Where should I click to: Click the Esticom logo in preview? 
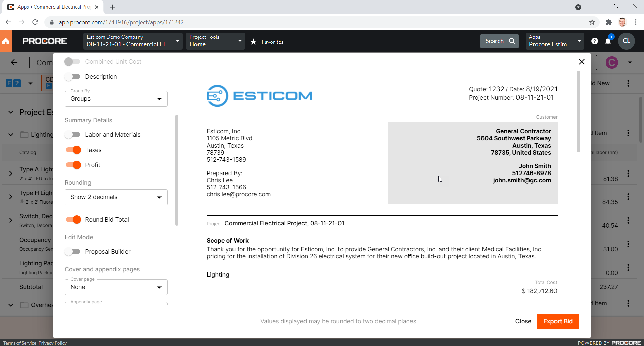point(259,96)
